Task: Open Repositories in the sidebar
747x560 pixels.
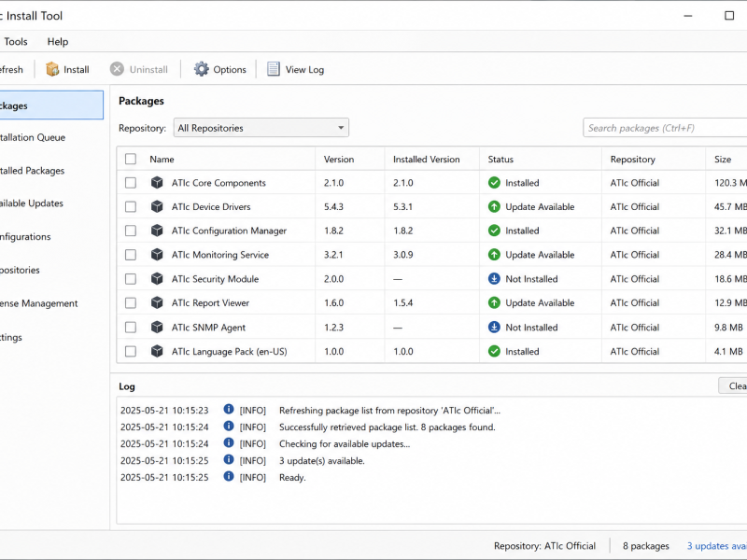Action: coord(20,270)
